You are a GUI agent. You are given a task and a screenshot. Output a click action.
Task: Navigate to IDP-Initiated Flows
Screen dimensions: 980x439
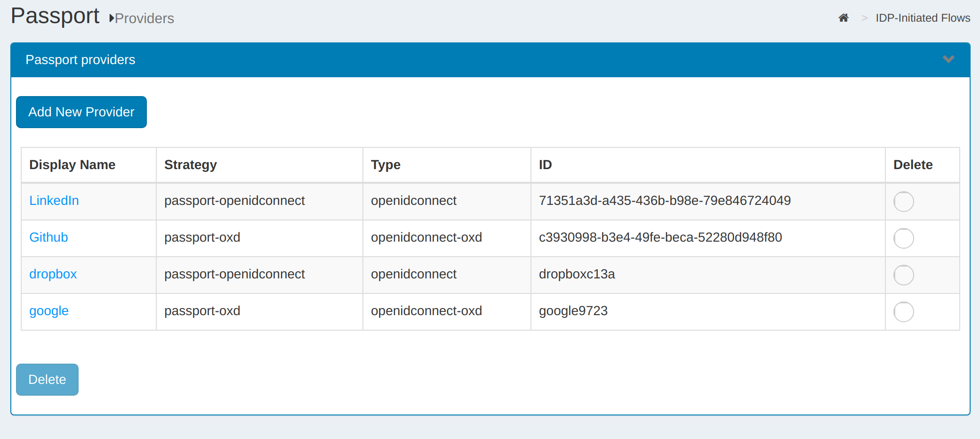(923, 18)
